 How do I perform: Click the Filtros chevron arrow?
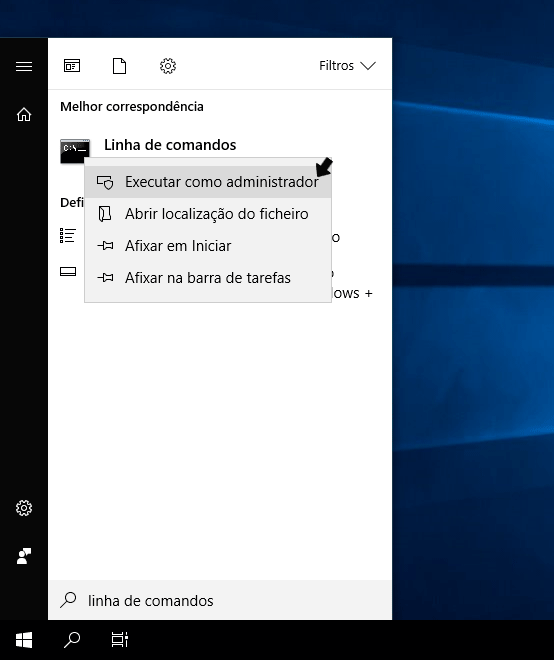(368, 66)
